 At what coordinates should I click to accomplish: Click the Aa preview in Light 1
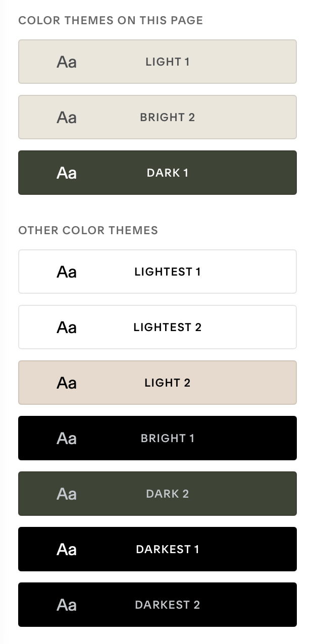pyautogui.click(x=67, y=62)
